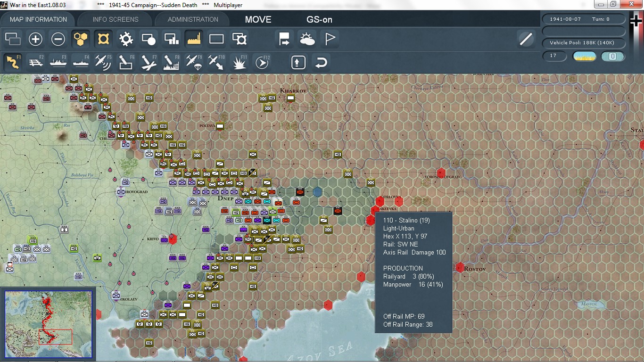Switch to the ADMINISTRATION tab
Screen dimensions: 644x362
point(193,19)
